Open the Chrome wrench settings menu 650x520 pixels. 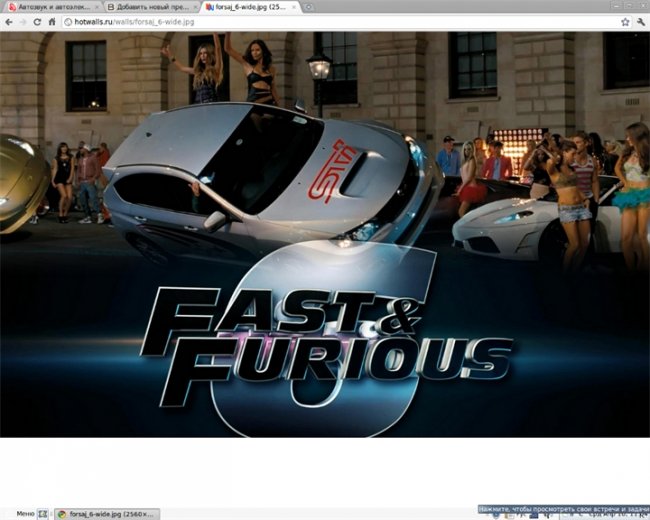click(640, 21)
